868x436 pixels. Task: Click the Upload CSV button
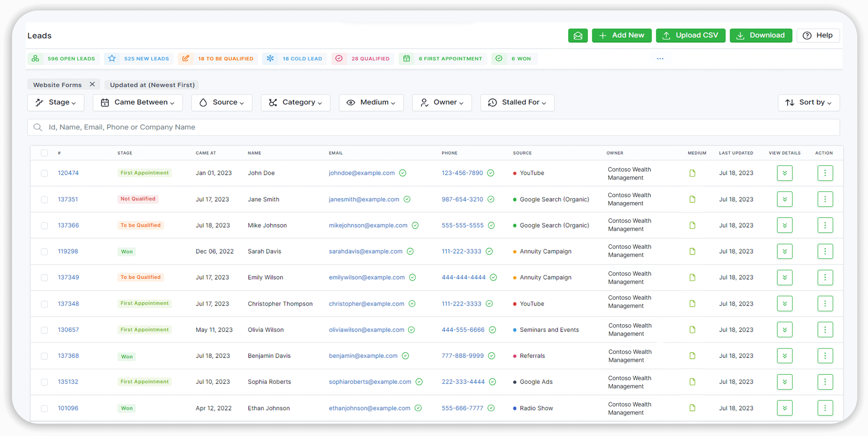pyautogui.click(x=691, y=35)
